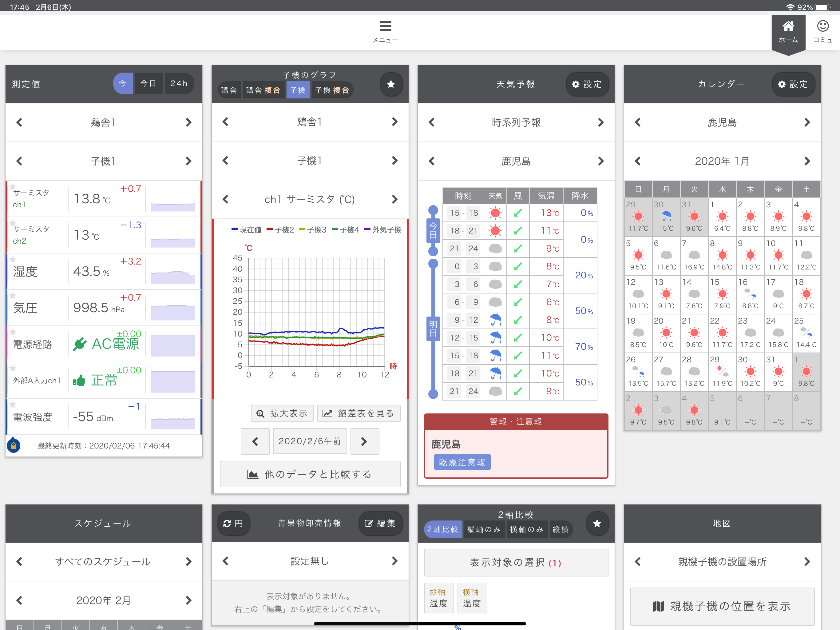This screenshot has height=630, width=840.
Task: Go to next channel after ch1 サーミスタ
Action: point(394,199)
